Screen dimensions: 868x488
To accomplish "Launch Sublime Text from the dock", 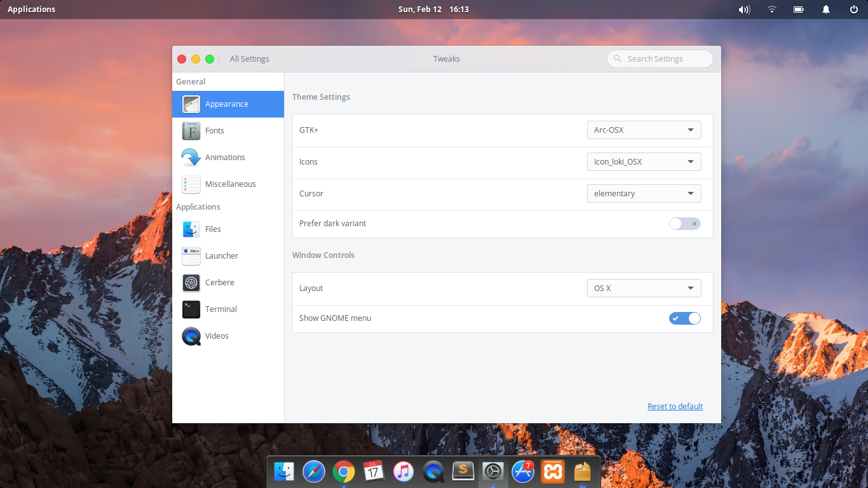I will pyautogui.click(x=463, y=471).
